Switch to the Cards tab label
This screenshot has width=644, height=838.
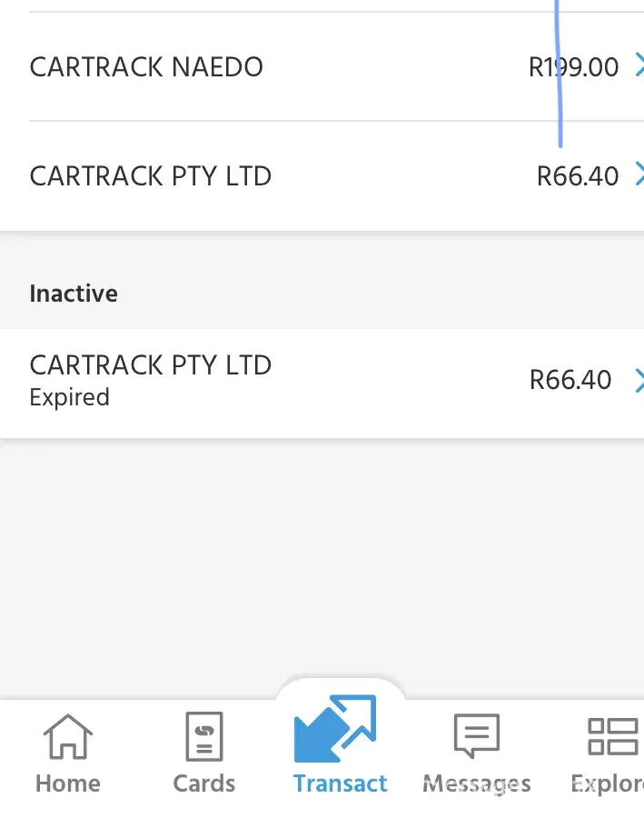tap(204, 783)
